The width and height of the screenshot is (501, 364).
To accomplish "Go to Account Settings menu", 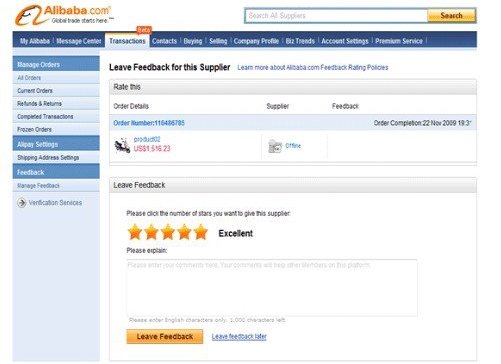I will point(345,41).
